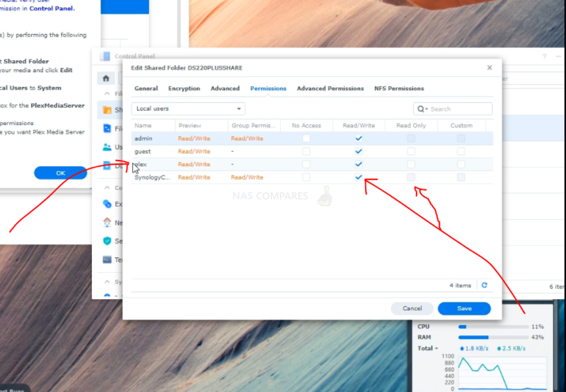Viewport: 566px width, 392px height.
Task: Open Control Panel help question mark
Action: (545, 56)
